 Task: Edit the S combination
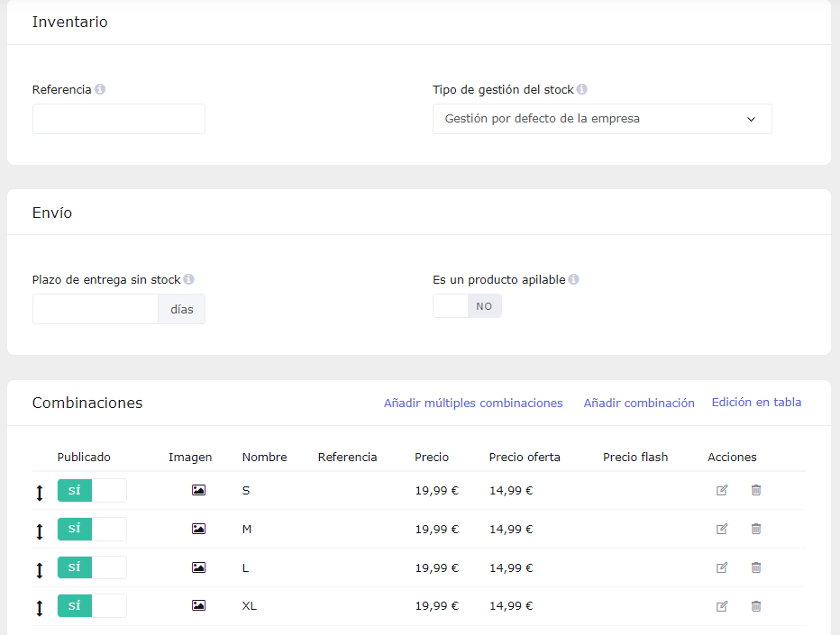pyautogui.click(x=722, y=490)
